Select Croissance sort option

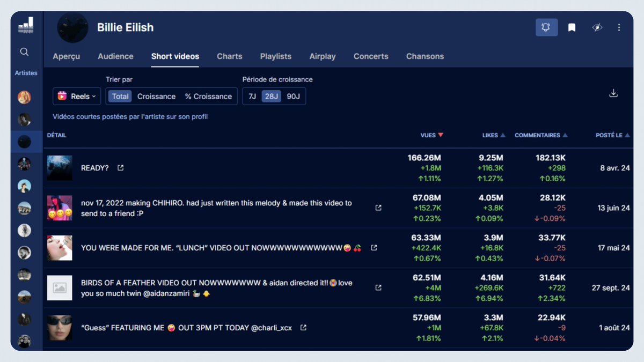tap(156, 97)
